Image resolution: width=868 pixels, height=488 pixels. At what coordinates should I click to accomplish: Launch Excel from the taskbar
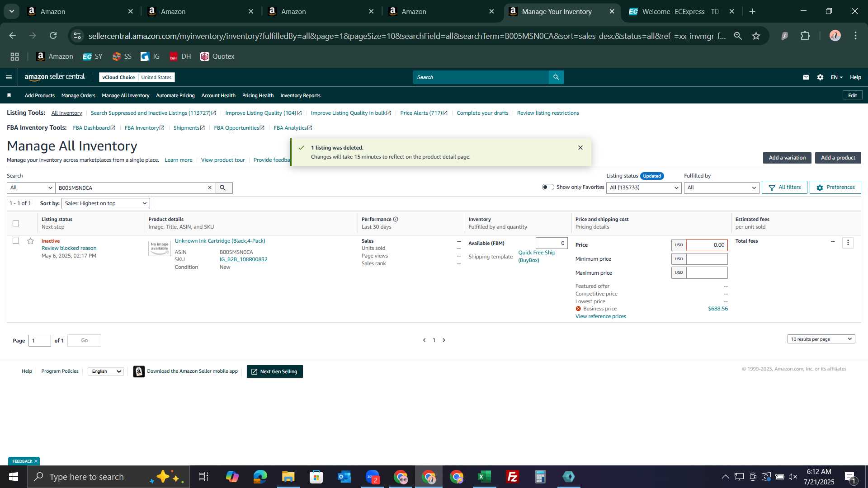click(x=485, y=477)
